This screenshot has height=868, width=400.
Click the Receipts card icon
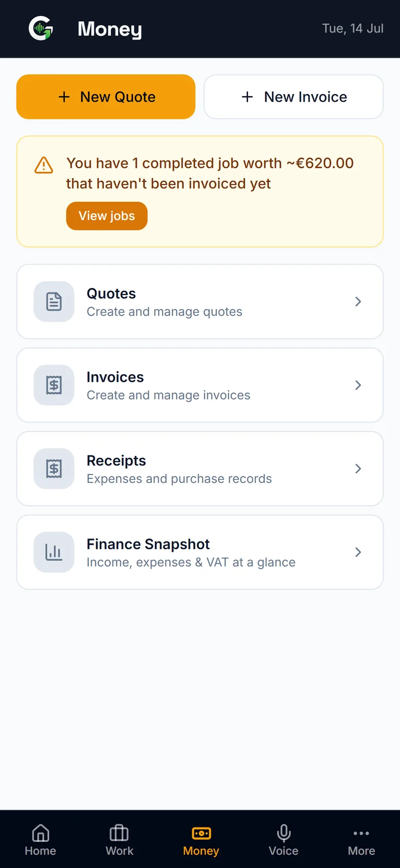[54, 469]
